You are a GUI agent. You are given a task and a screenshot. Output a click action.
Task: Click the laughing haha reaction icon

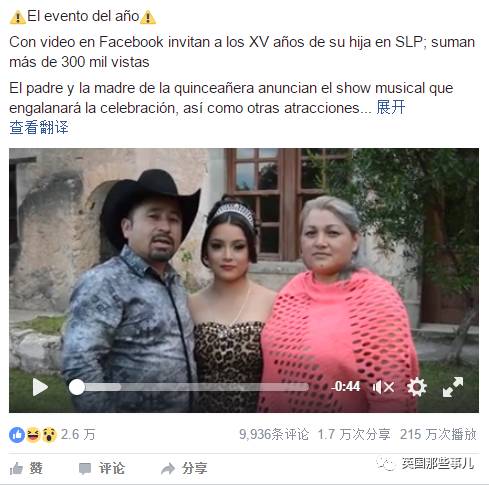point(33,435)
